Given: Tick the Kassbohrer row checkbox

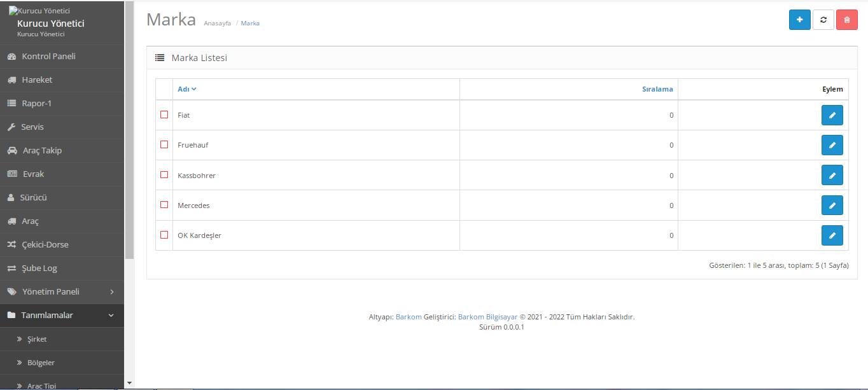Looking at the screenshot, I should pos(164,174).
